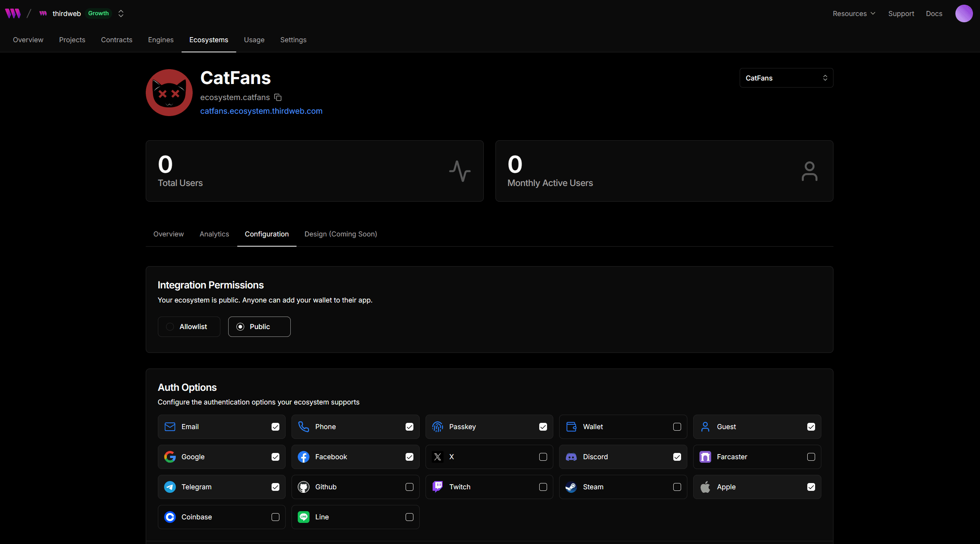This screenshot has width=980, height=544.
Task: Click the Total Users activity icon
Action: pos(460,171)
